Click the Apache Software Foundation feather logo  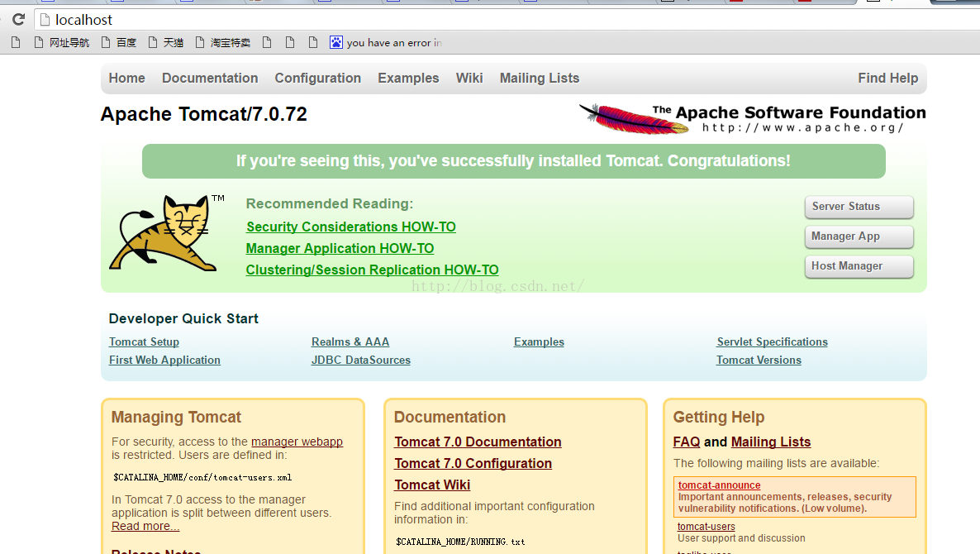pyautogui.click(x=752, y=119)
